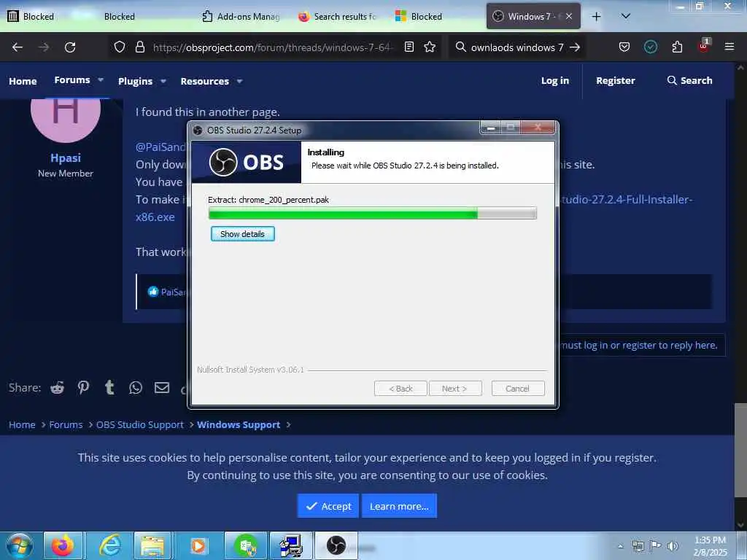
Task: Switch to the second Blocked tab without an icon
Action: pyautogui.click(x=120, y=16)
